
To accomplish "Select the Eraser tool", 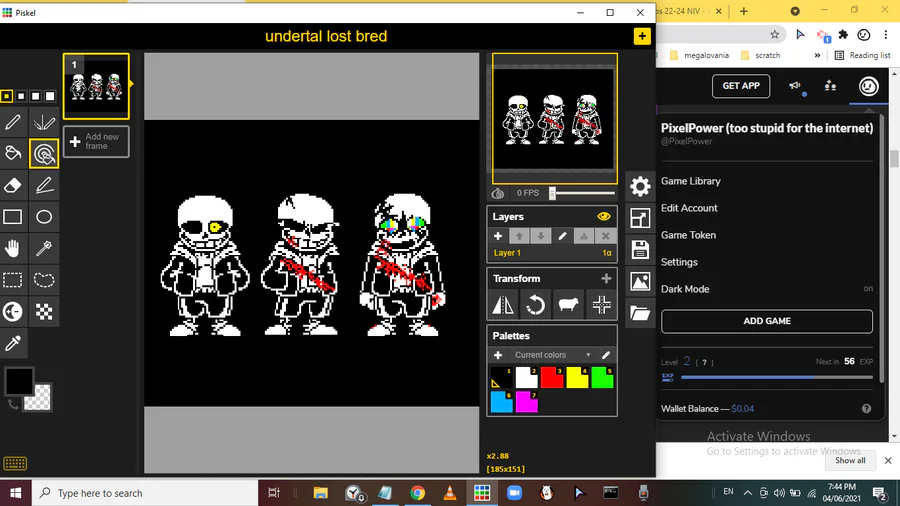I will pyautogui.click(x=13, y=185).
